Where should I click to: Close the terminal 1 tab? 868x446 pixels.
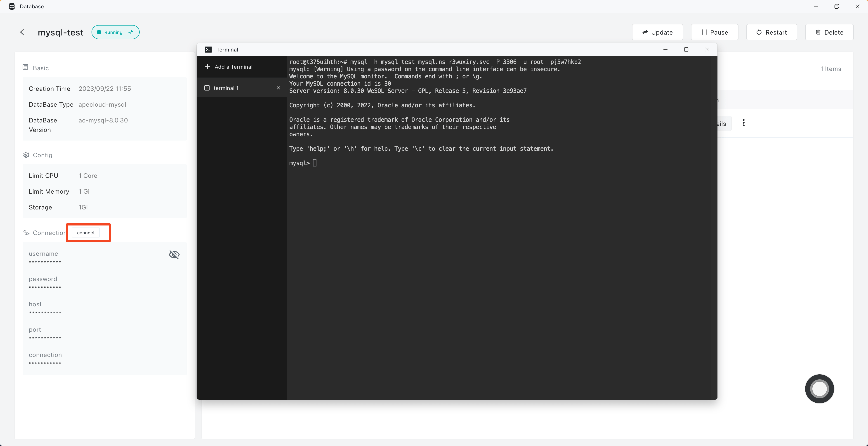[278, 88]
